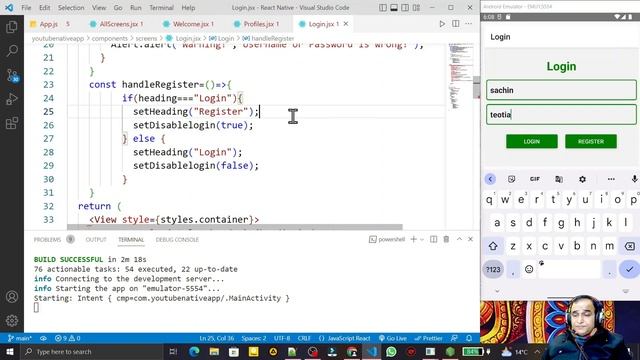
Task: Open notifications bell in status bar
Action: click(469, 338)
